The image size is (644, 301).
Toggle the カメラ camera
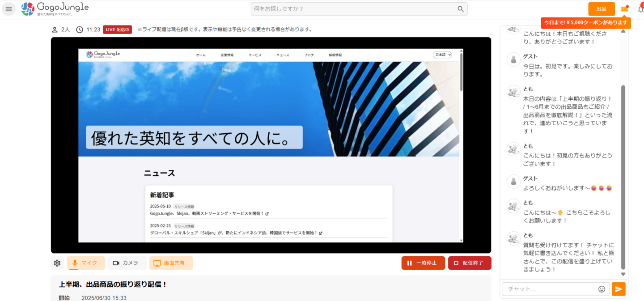pyautogui.click(x=127, y=263)
